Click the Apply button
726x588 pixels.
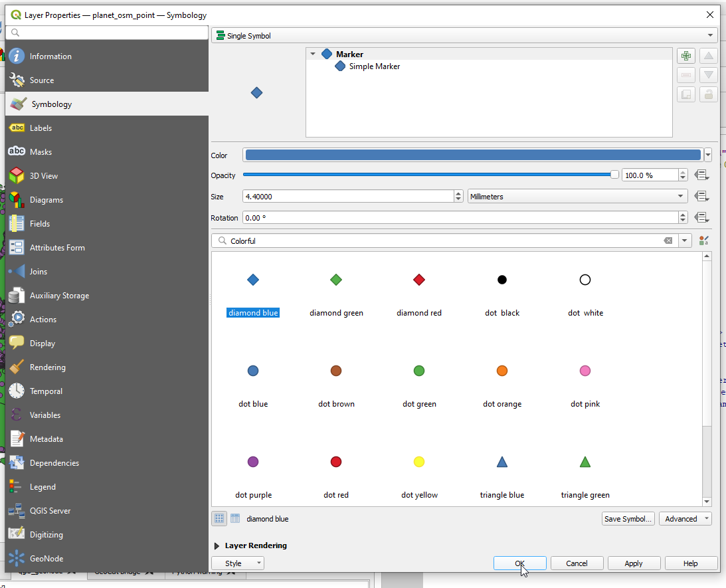point(633,563)
